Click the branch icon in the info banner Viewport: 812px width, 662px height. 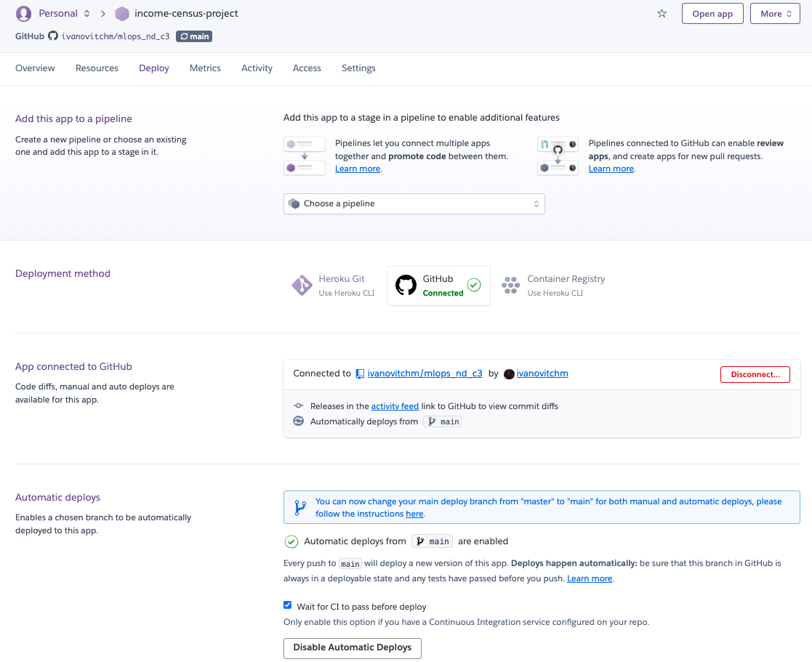(x=300, y=508)
